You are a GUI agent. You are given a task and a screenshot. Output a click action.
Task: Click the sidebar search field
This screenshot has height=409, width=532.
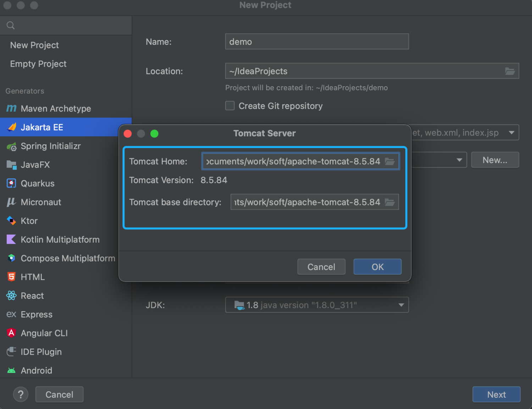pos(66,26)
